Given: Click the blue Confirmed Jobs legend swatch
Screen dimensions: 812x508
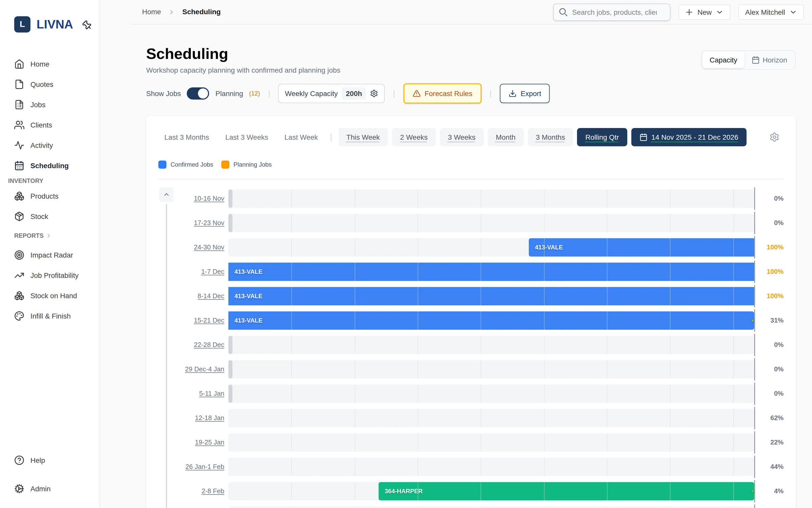Looking at the screenshot, I should pyautogui.click(x=162, y=165).
